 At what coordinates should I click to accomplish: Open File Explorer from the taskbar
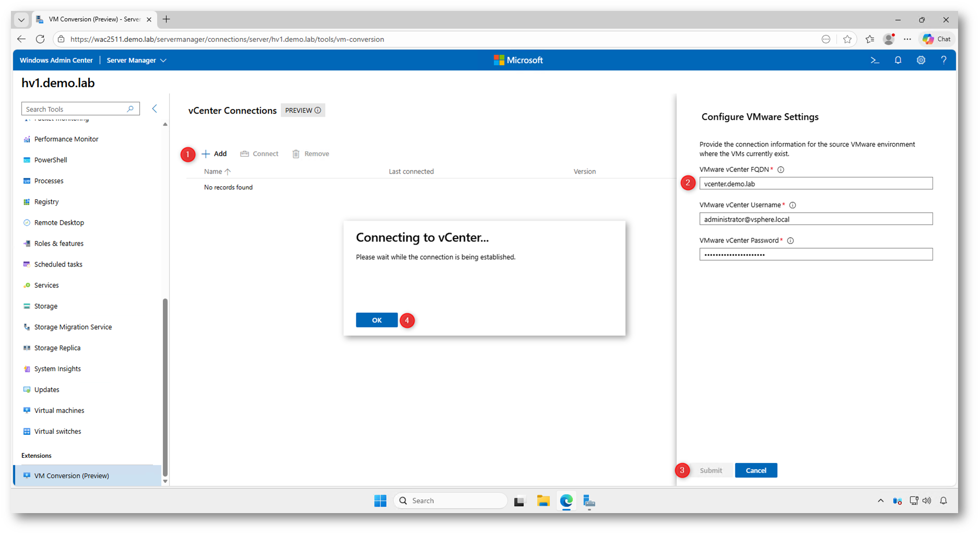pos(543,501)
